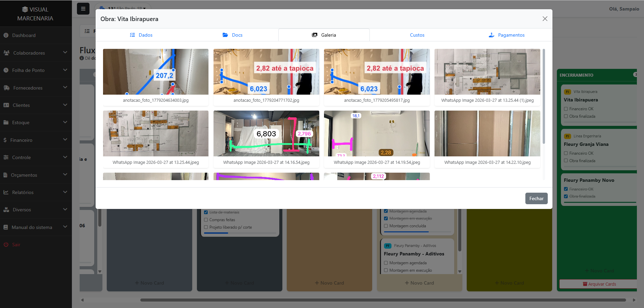Screen dimensions: 644x308
Task: Toggle the hamburger menu button
Action: 83,9
